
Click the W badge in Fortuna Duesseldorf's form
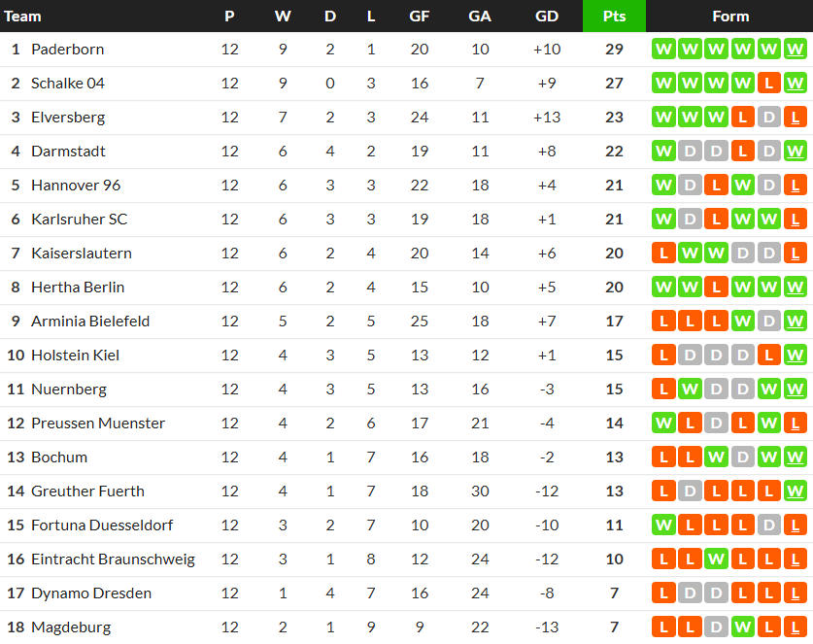[663, 525]
